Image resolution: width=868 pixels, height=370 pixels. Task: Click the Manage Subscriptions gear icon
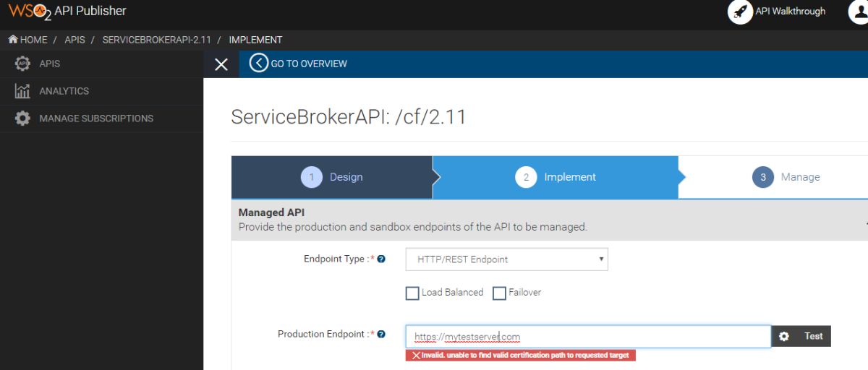coord(22,119)
